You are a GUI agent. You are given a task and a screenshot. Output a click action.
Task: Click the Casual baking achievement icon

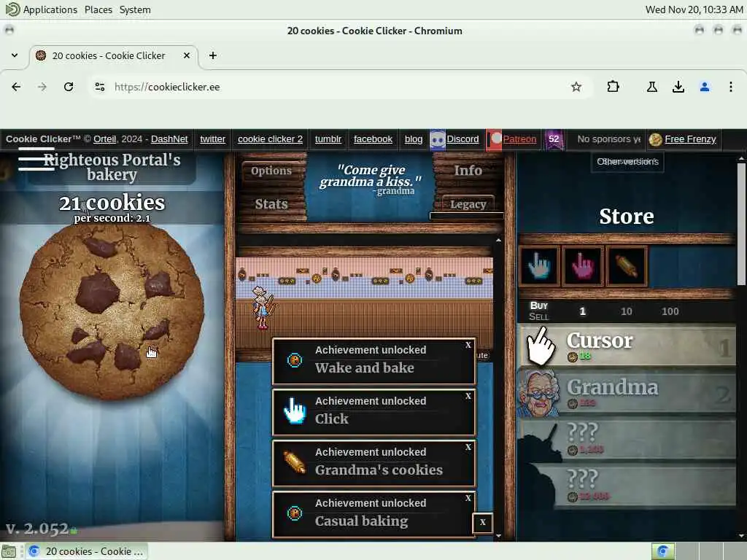[x=295, y=513]
